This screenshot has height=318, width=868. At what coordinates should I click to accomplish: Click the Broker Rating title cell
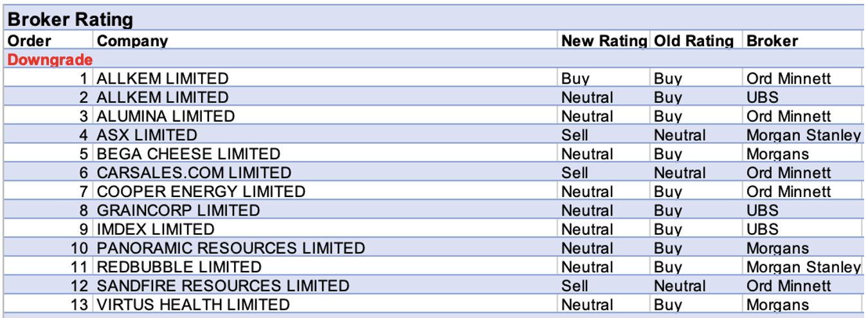[x=71, y=19]
